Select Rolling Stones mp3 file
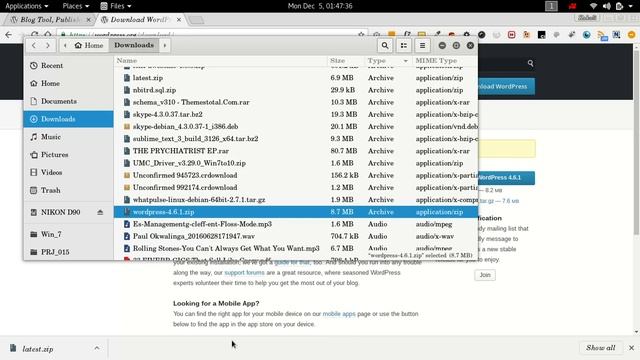This screenshot has width=640, height=360. (296, 248)
